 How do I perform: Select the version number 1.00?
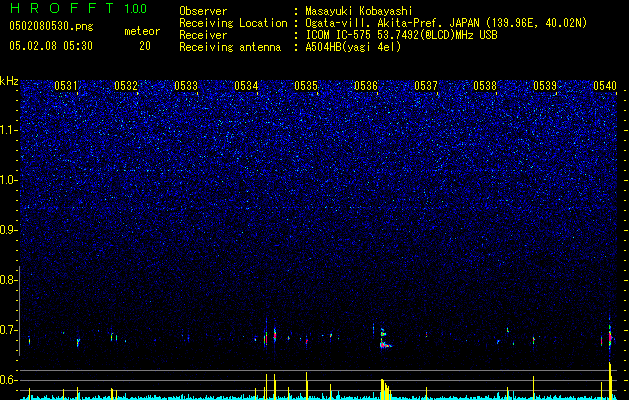[135, 9]
